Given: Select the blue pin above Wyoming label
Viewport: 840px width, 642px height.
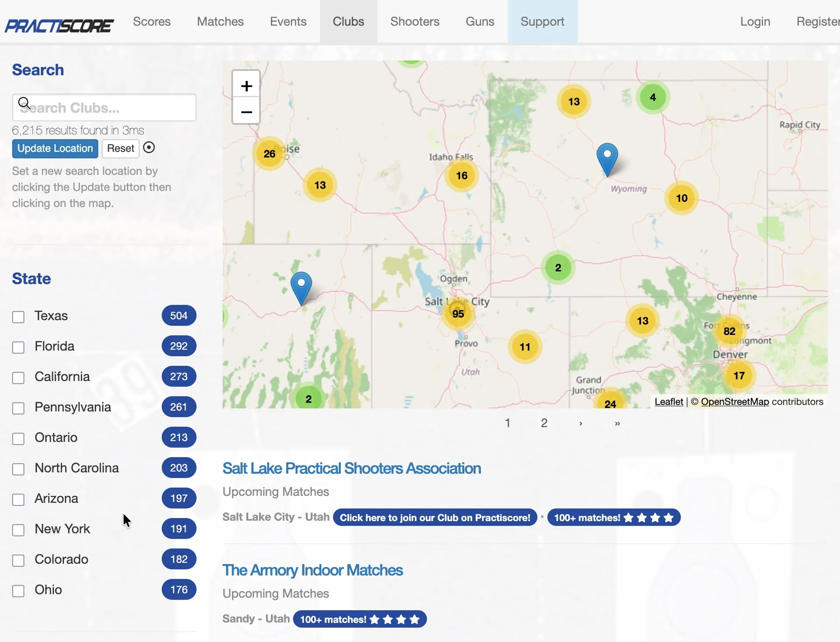Looking at the screenshot, I should coord(607,159).
